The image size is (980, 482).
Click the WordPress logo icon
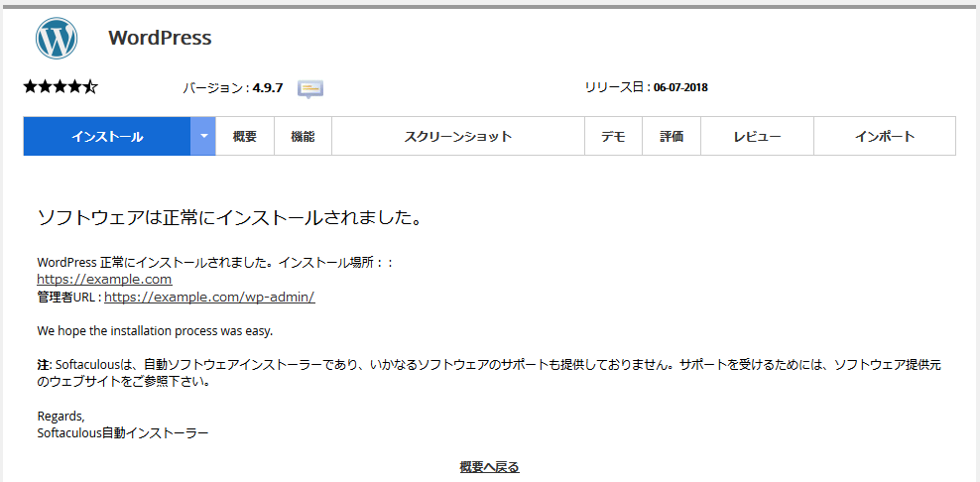57,39
